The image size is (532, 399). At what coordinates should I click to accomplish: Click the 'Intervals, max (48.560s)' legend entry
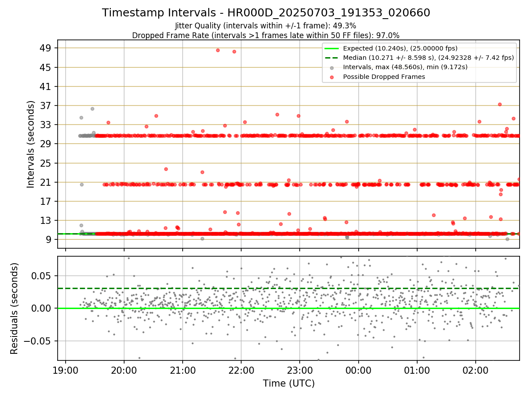click(x=405, y=67)
